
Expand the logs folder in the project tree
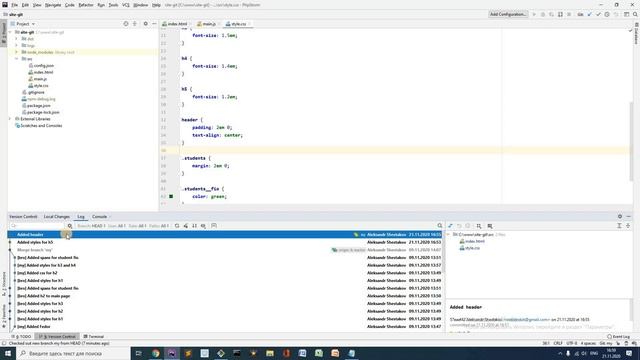click(x=16, y=45)
